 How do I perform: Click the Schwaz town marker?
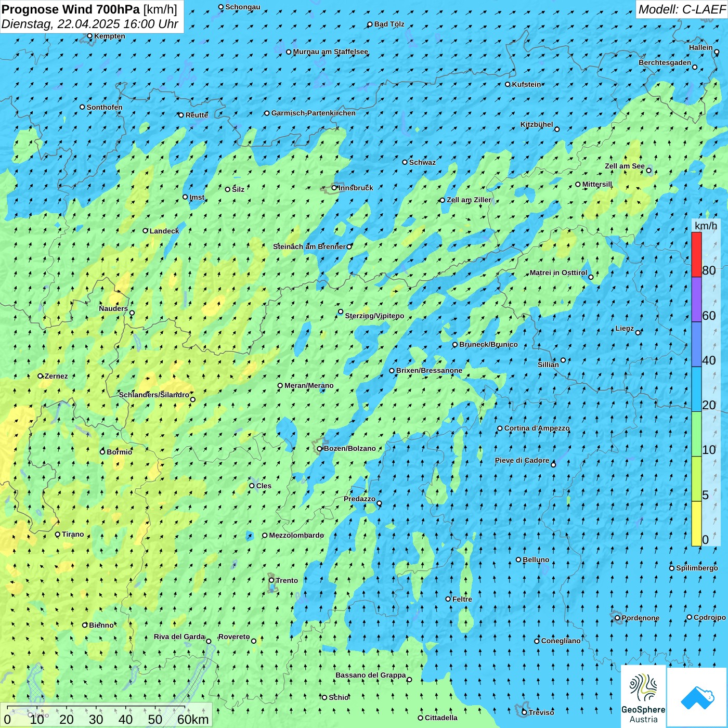(405, 162)
